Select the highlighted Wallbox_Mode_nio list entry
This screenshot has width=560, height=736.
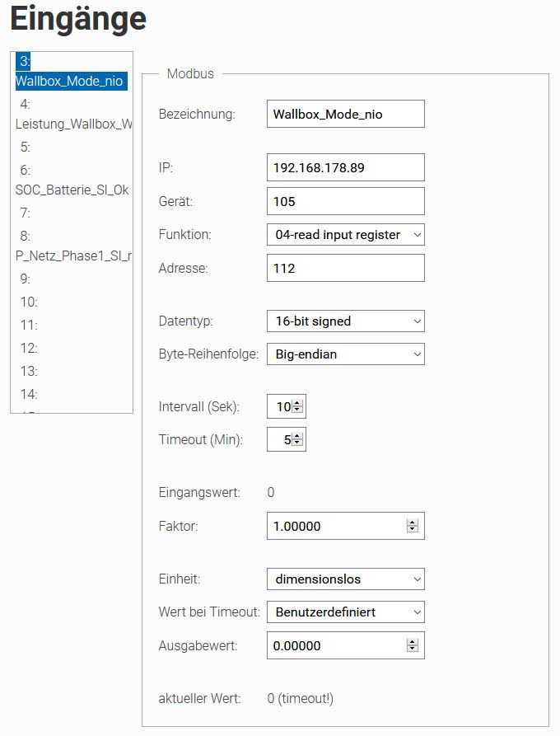point(71,72)
